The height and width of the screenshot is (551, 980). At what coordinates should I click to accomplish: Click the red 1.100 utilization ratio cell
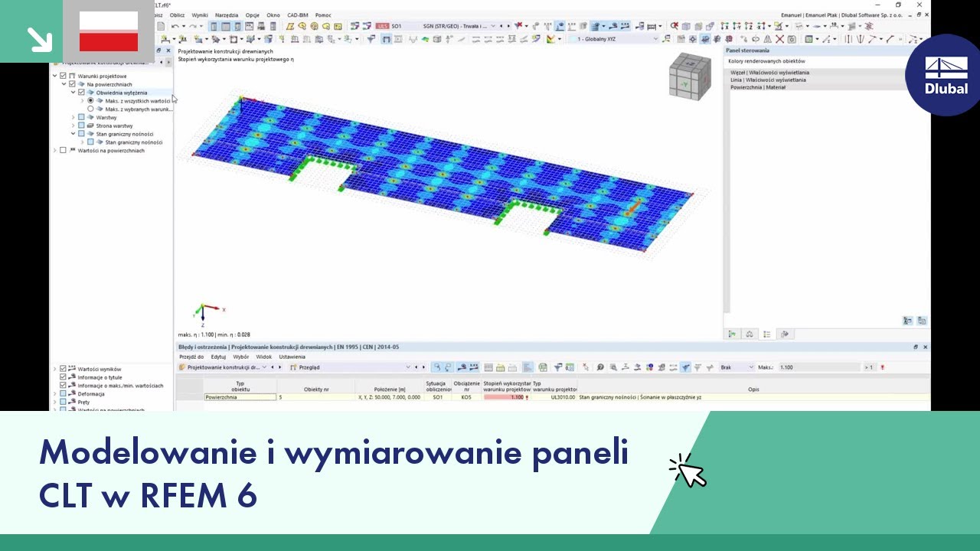click(x=507, y=397)
